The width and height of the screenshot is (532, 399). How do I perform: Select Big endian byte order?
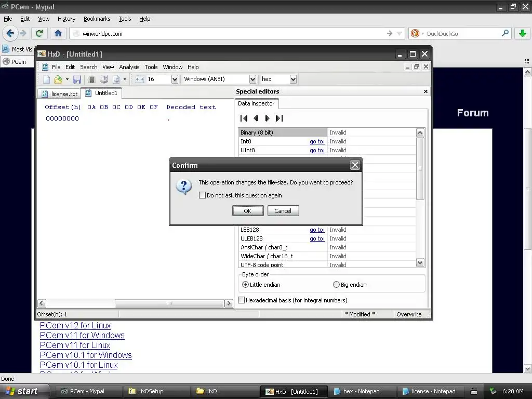336,285
